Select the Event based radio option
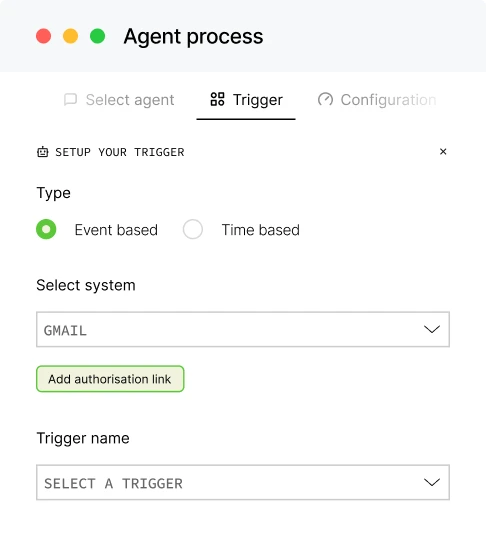Viewport: 486px width, 537px height. (x=46, y=229)
